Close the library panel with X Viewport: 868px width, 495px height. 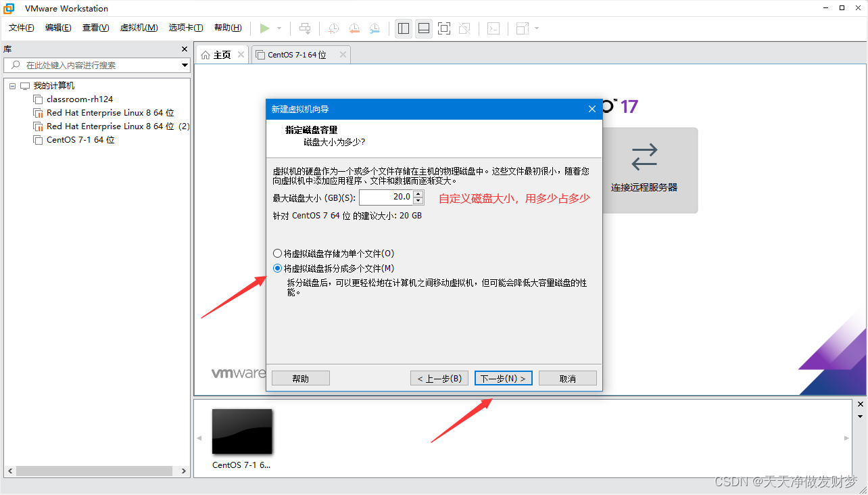(x=185, y=49)
